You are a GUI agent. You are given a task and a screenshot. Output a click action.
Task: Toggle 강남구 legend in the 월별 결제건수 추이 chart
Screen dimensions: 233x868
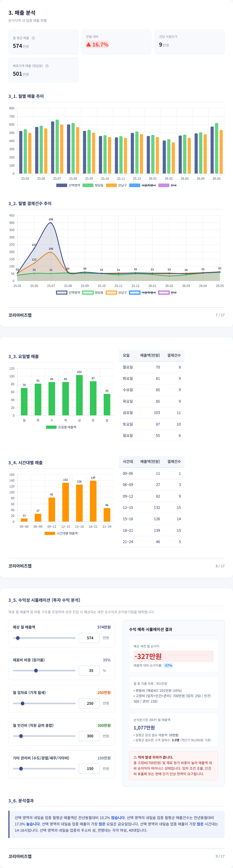pos(117,292)
